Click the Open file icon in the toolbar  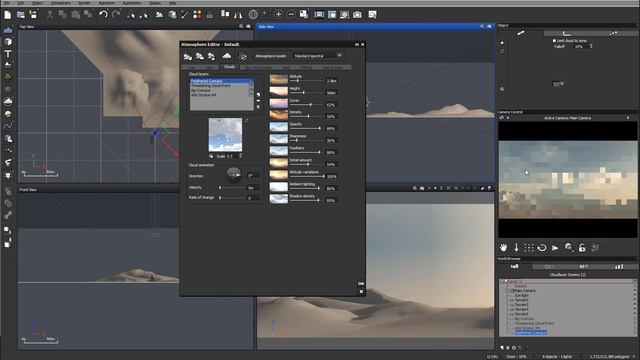click(x=20, y=15)
